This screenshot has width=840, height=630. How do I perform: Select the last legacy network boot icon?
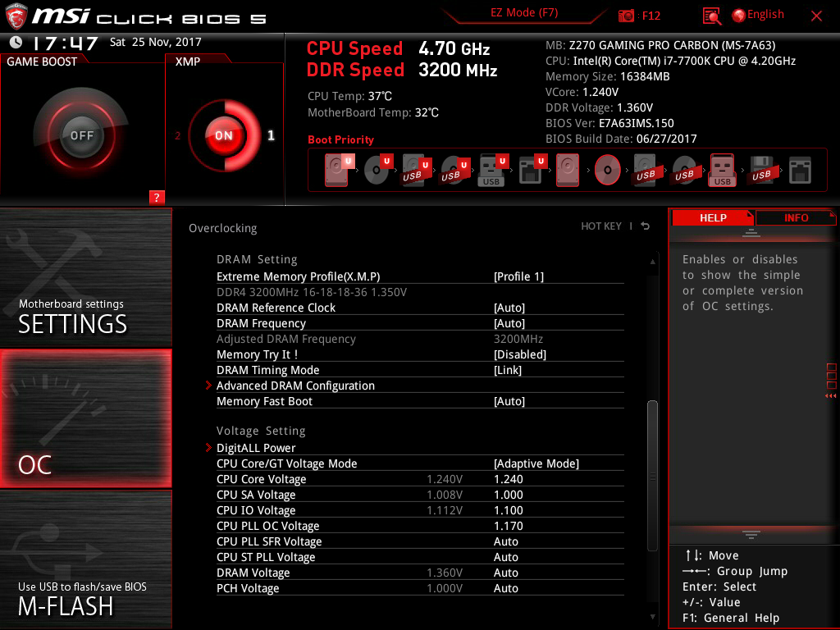(801, 171)
